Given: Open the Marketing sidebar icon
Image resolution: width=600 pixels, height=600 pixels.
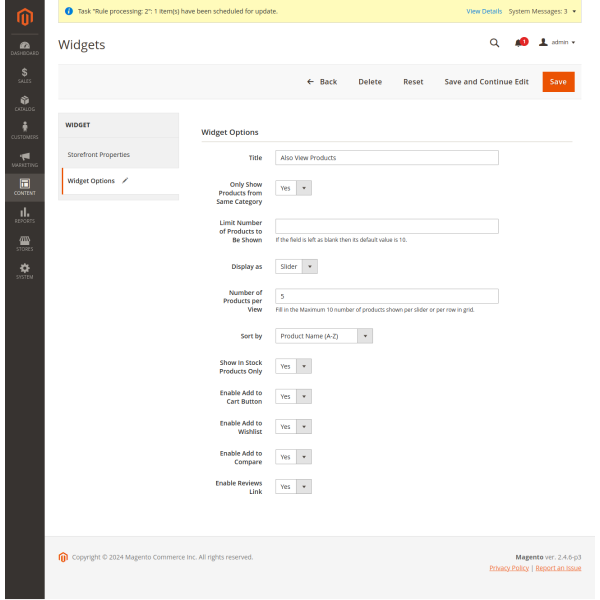Looking at the screenshot, I should pyautogui.click(x=22, y=159).
